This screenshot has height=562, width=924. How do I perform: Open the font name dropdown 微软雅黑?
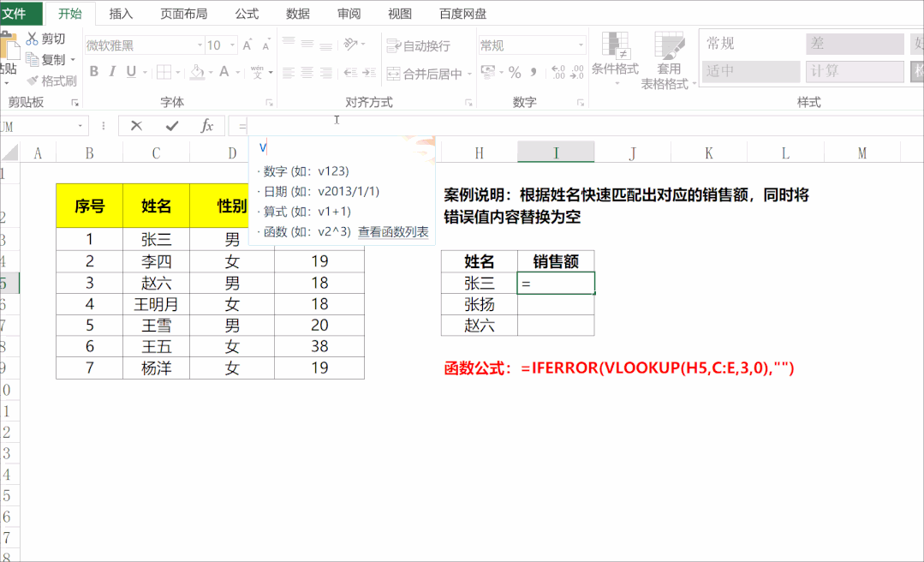[x=200, y=45]
